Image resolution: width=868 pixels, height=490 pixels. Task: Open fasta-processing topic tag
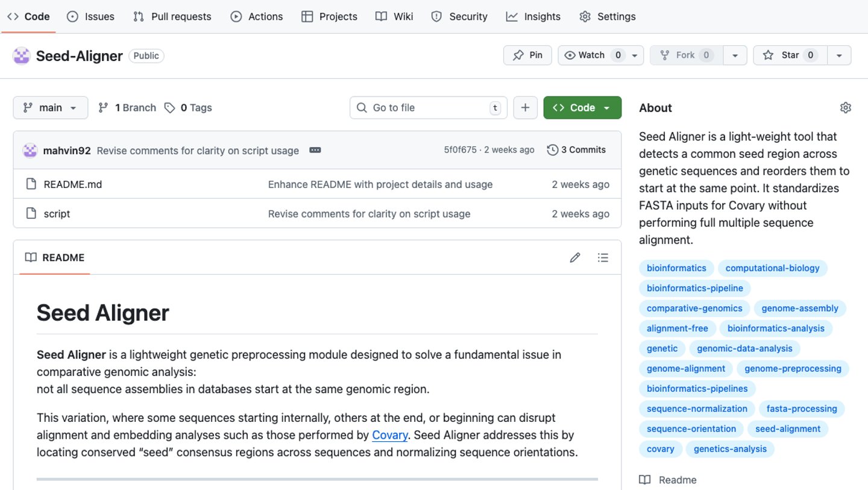(802, 409)
